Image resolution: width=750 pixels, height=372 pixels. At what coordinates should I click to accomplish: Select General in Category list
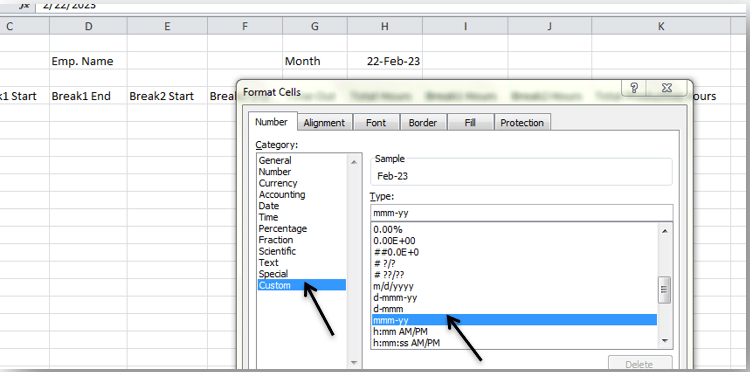click(x=301, y=161)
